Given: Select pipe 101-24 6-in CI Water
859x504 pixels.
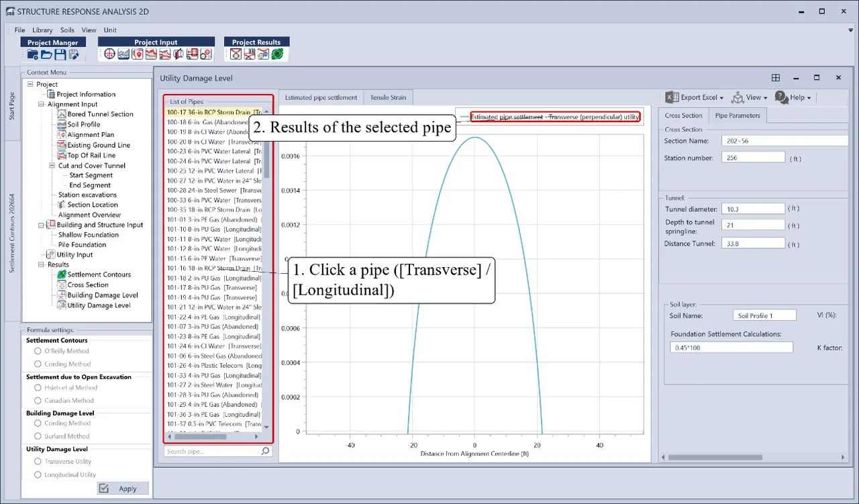Looking at the screenshot, I should 214,346.
